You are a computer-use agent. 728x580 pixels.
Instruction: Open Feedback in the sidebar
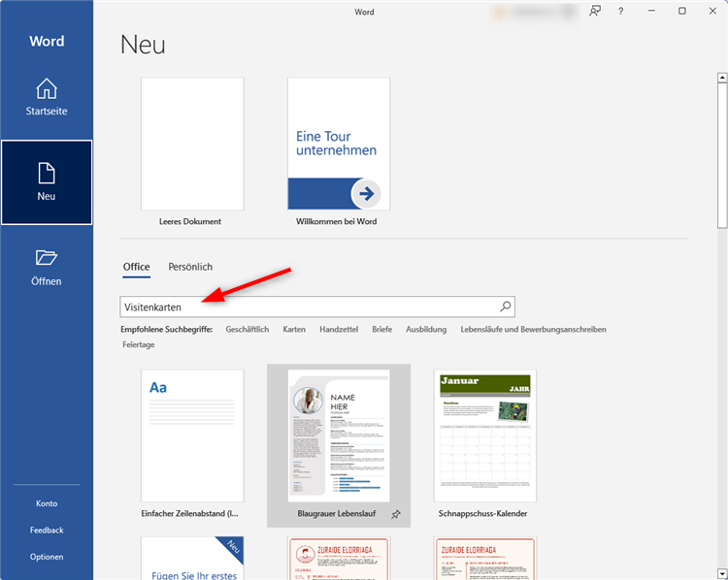point(47,530)
